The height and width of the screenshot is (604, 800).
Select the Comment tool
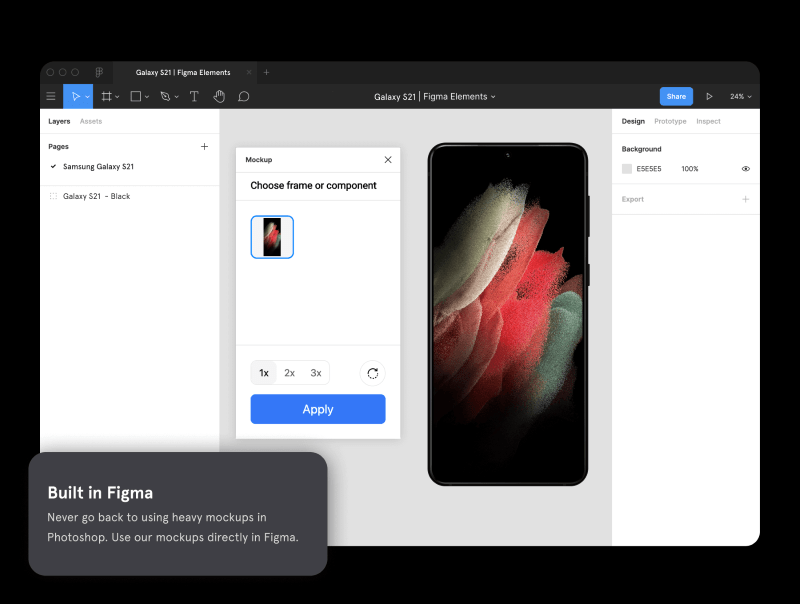coord(244,97)
